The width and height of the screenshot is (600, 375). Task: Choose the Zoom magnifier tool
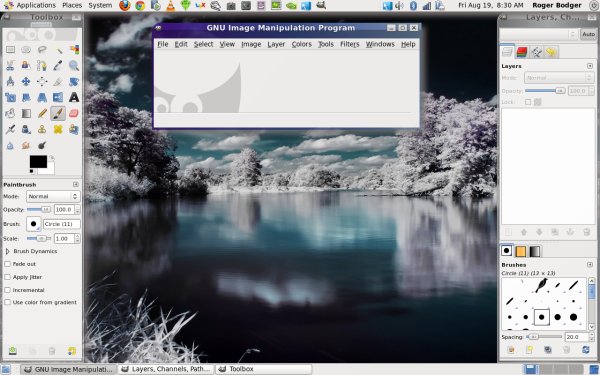[x=74, y=65]
